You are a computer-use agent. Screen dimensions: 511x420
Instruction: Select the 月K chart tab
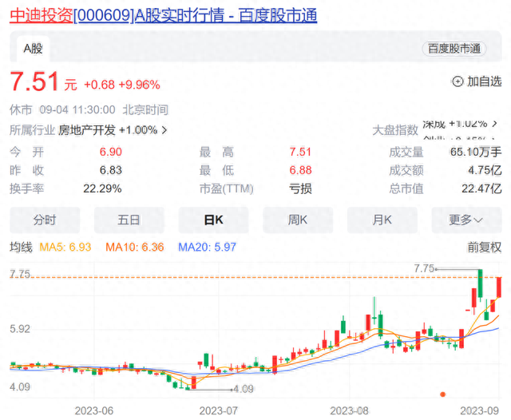[x=382, y=220]
